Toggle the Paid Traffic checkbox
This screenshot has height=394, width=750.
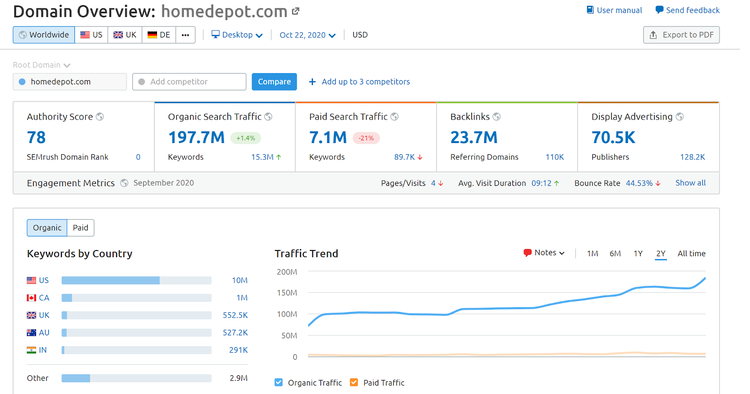click(354, 383)
